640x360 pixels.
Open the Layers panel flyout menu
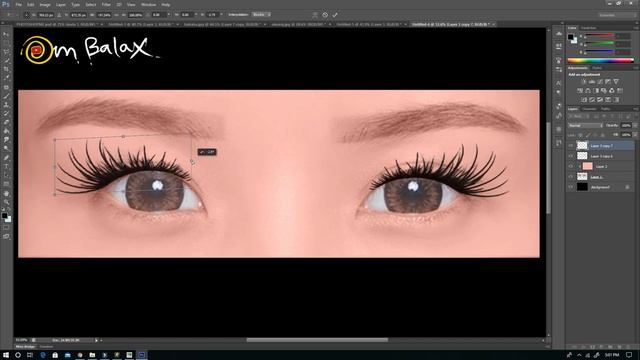635,109
